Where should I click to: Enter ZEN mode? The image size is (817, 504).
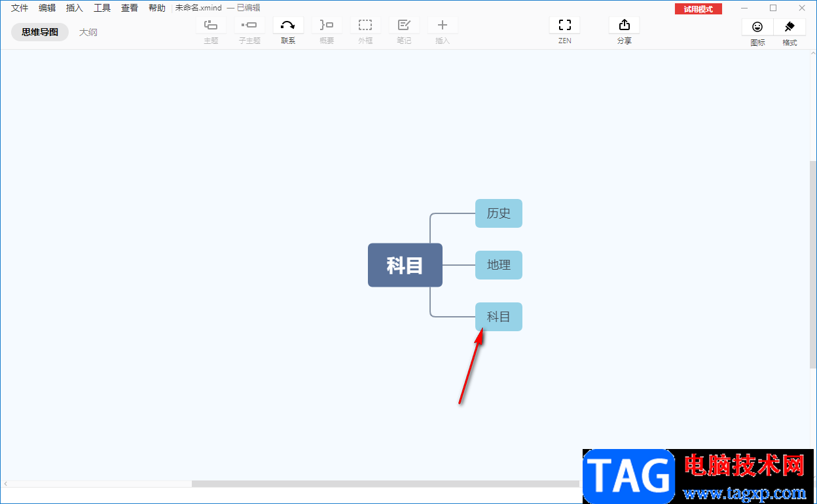tap(565, 26)
